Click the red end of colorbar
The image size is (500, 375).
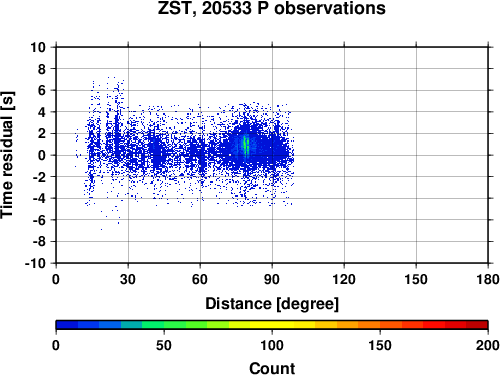tap(477, 325)
